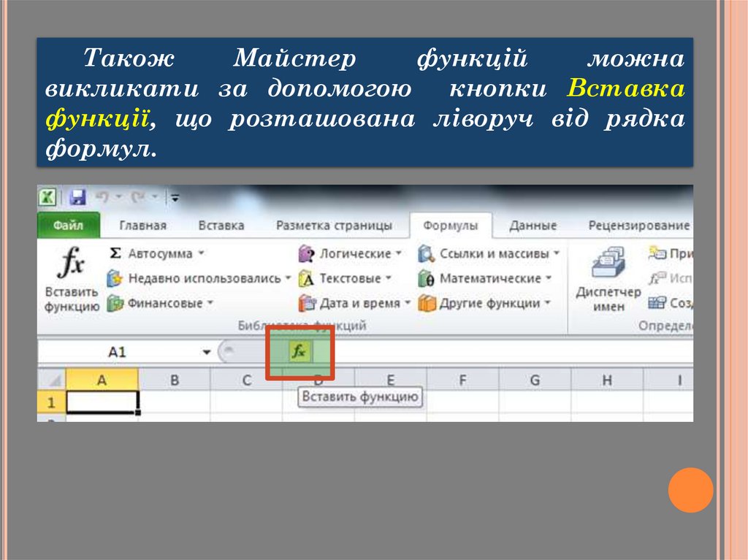This screenshot has width=748, height=560.
Task: Expand the Логические dropdown arrow
Action: (x=398, y=253)
